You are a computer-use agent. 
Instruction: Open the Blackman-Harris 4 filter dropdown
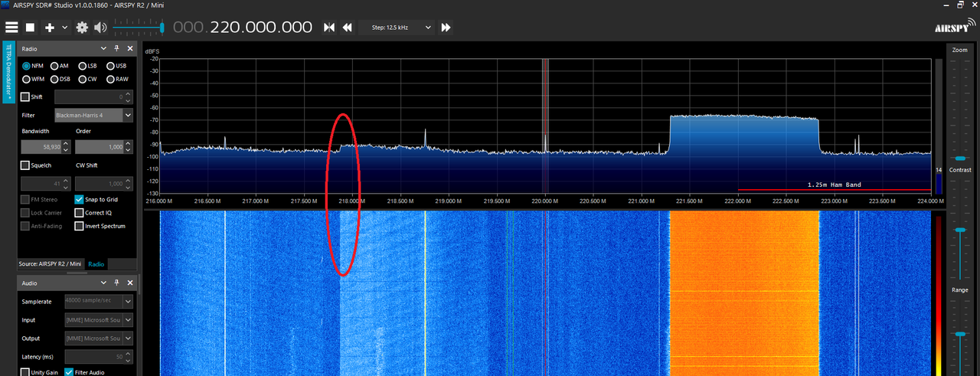93,115
